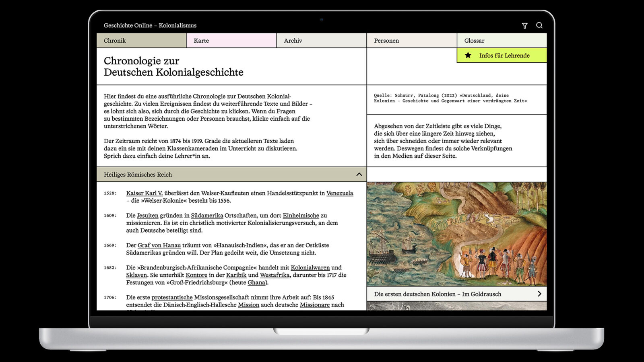Click the 'Geschichte Online – Kolonialismus' site title
Screen dimensions: 644x362
point(150,25)
